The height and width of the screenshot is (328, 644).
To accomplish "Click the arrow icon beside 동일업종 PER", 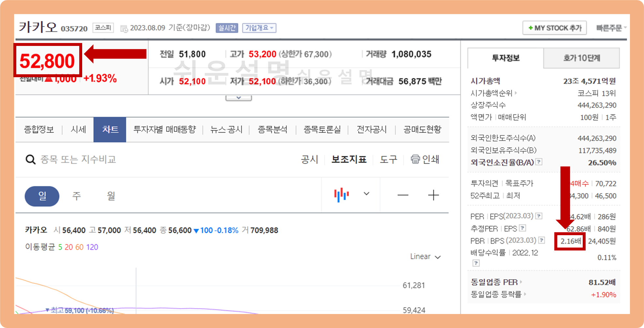I will click(x=521, y=282).
